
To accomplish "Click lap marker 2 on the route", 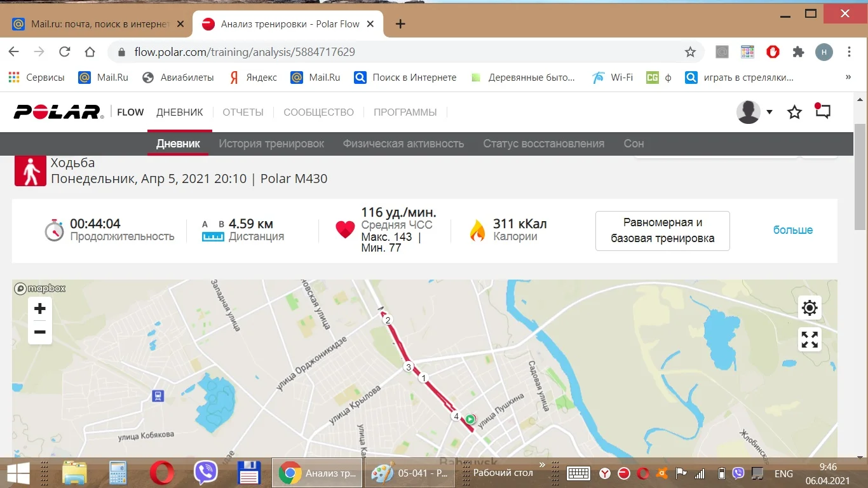I will click(x=388, y=320).
